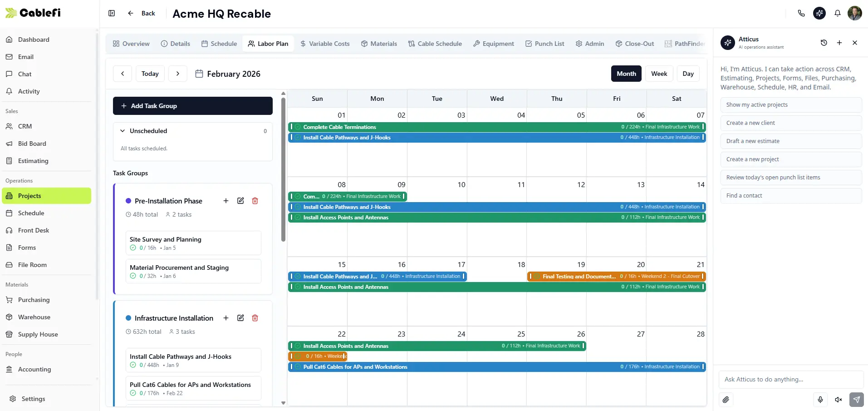This screenshot has width=868, height=411.
Task: Open Atticus chat history icon
Action: (824, 43)
